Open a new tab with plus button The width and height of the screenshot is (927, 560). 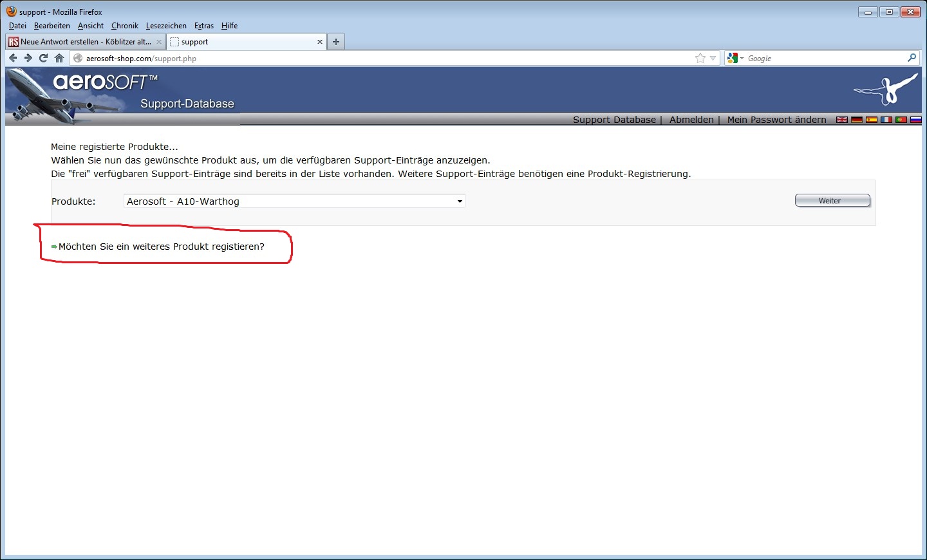(336, 42)
